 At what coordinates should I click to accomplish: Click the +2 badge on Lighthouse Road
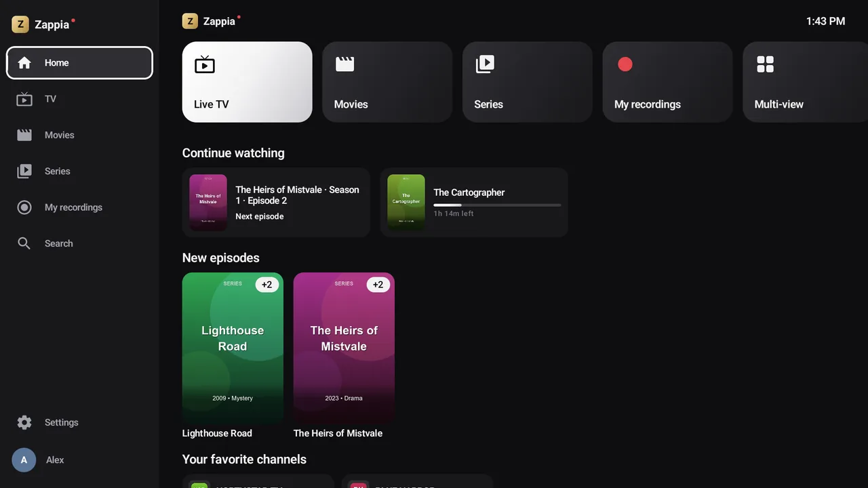267,285
